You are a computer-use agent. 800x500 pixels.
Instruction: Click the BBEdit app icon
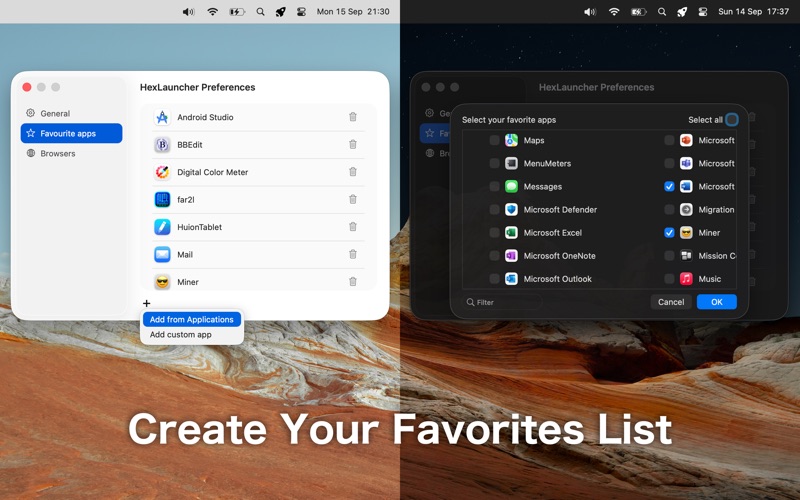click(162, 145)
